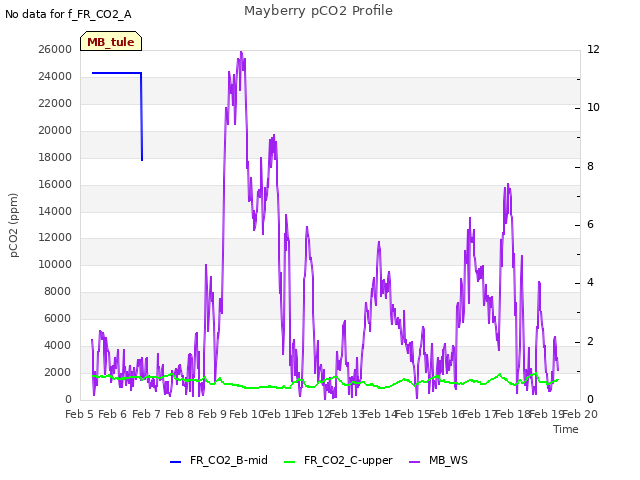This screenshot has height=480, width=640.
Task: Toggle the FR_CO2_B-mid legend entry
Action: [x=218, y=460]
